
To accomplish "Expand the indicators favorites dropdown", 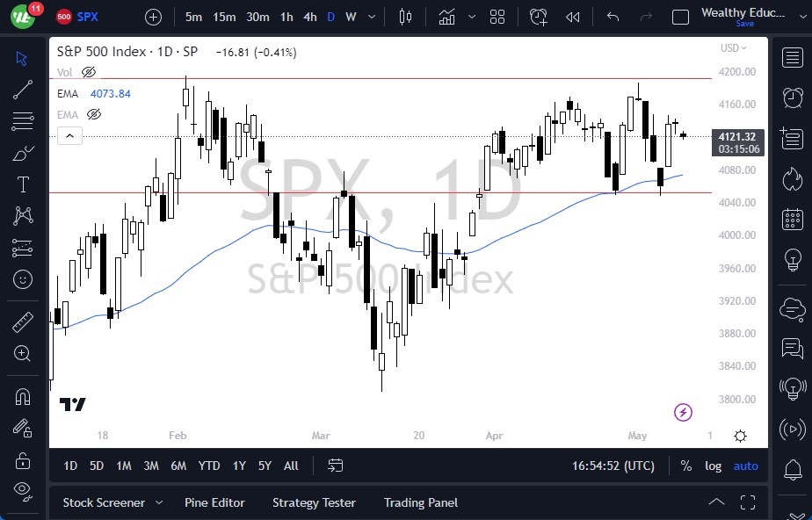I will click(472, 17).
